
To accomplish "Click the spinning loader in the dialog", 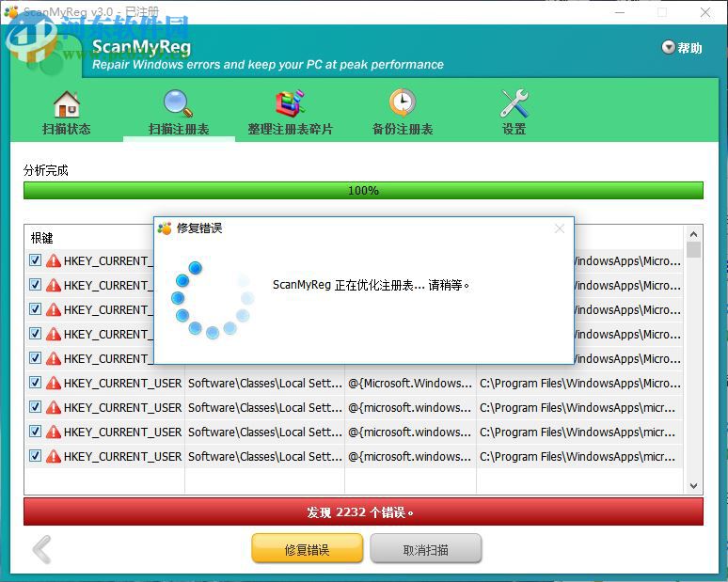I will (x=214, y=298).
